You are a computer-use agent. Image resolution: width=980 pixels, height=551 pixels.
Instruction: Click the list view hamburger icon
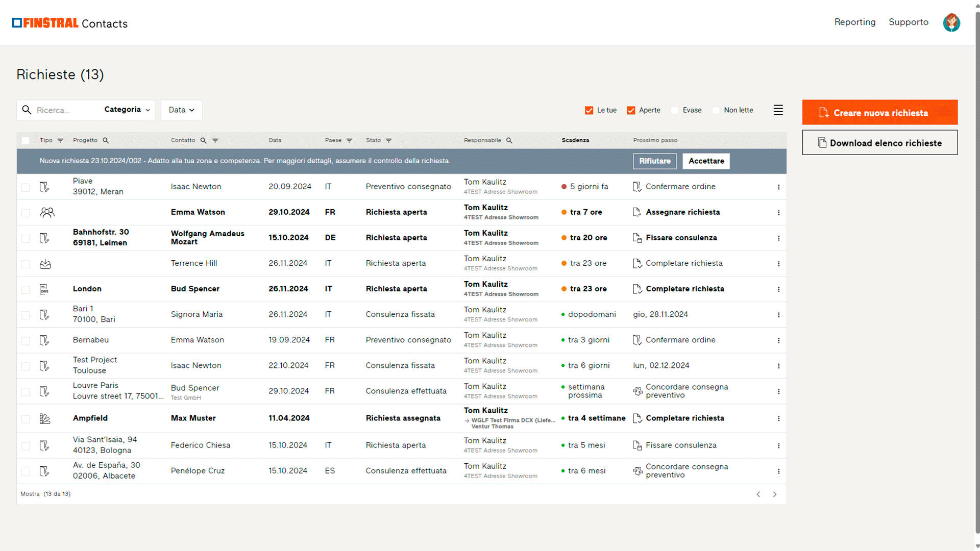[778, 110]
